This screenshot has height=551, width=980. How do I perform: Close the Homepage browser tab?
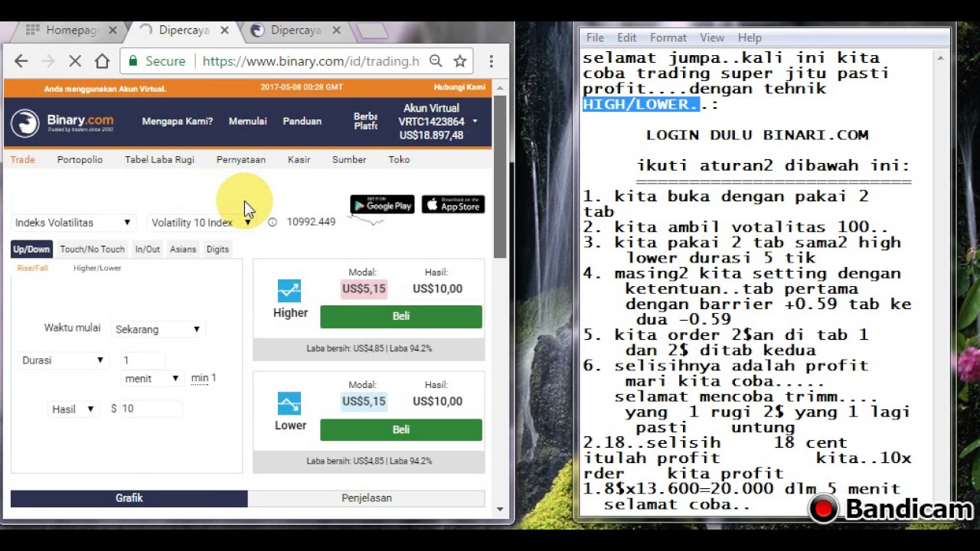coord(113,31)
